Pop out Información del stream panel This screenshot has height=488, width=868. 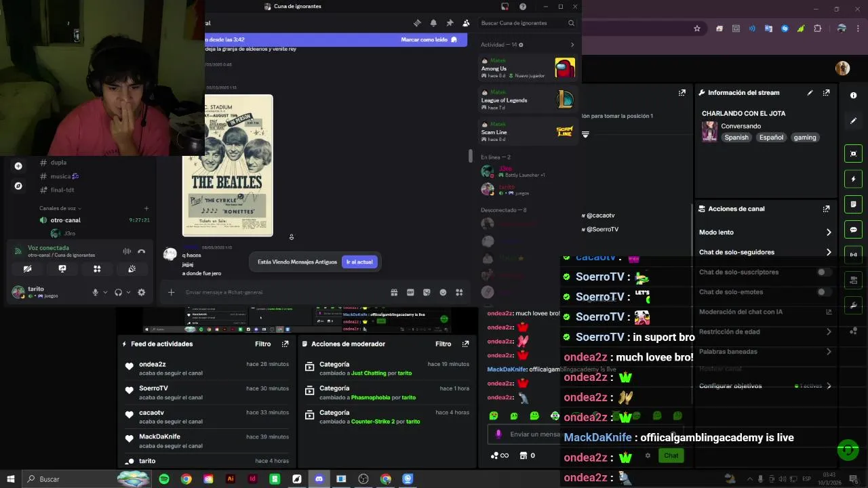click(x=826, y=93)
